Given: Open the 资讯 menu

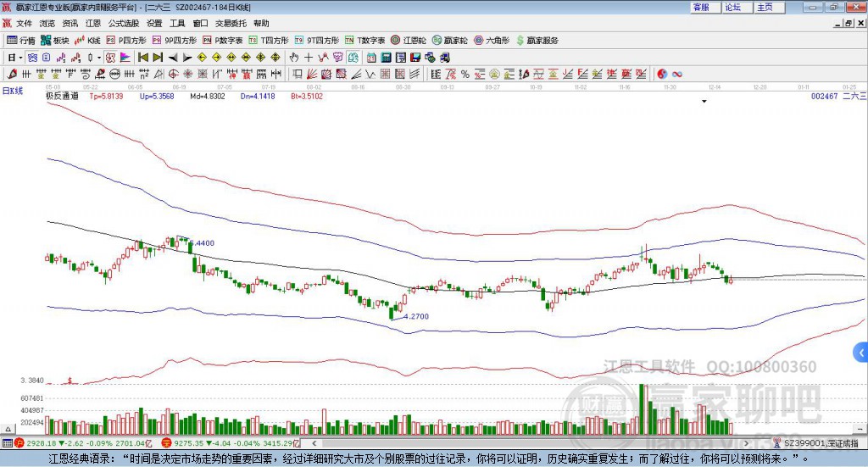Looking at the screenshot, I should pyautogui.click(x=70, y=23).
